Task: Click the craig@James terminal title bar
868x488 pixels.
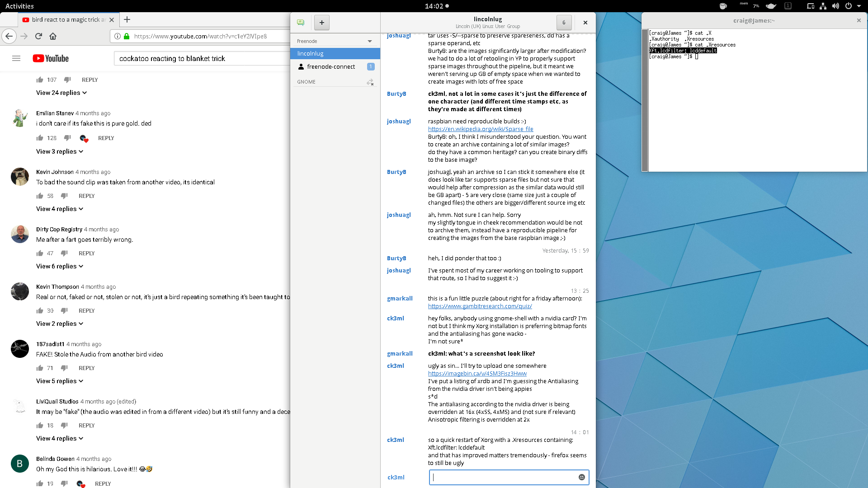Action: 754,20
